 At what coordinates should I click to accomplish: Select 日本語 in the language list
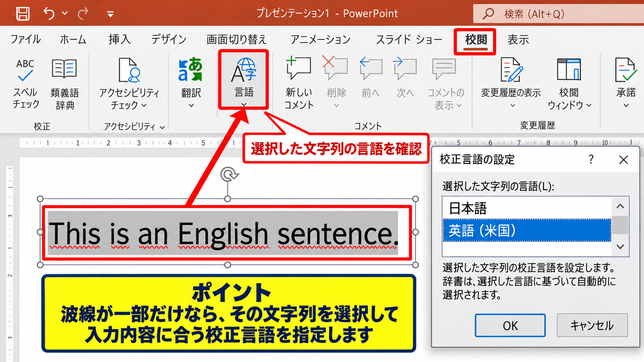(527, 208)
